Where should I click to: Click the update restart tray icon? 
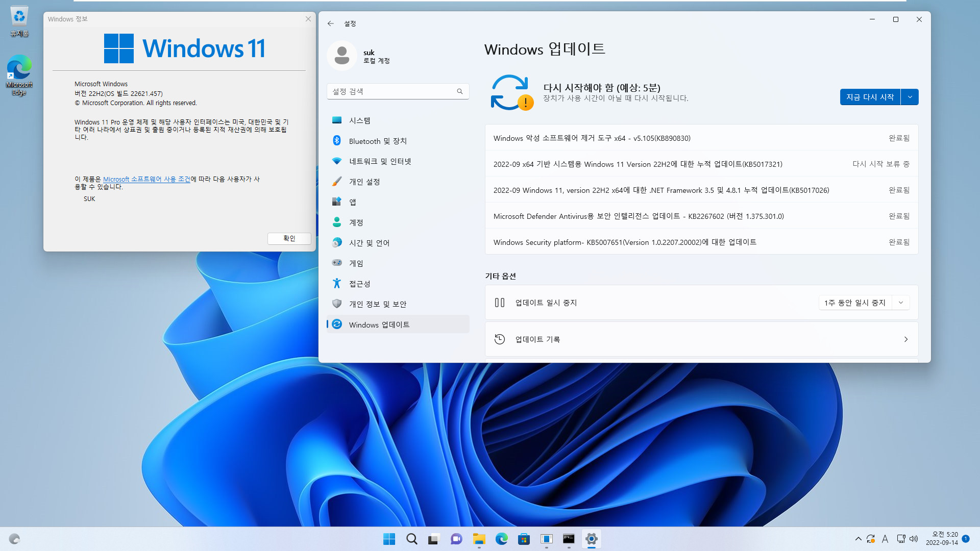[871, 539]
